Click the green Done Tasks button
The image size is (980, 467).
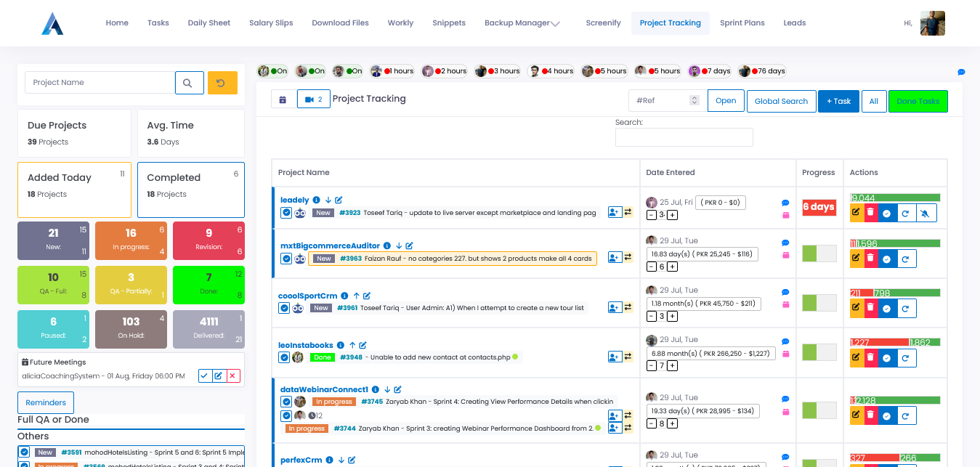coord(918,101)
